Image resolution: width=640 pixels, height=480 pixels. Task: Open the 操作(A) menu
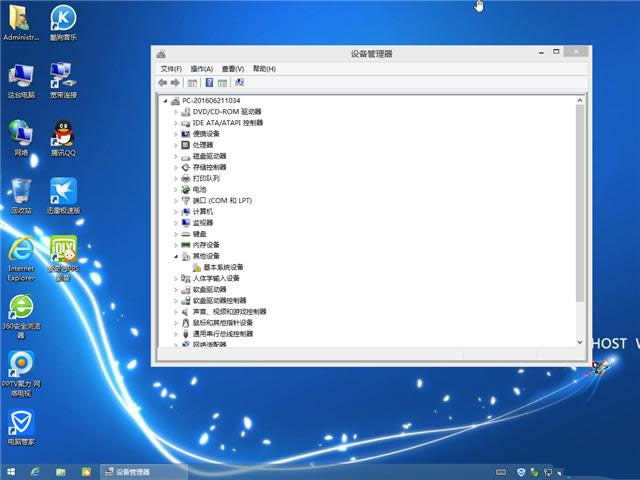coord(202,69)
